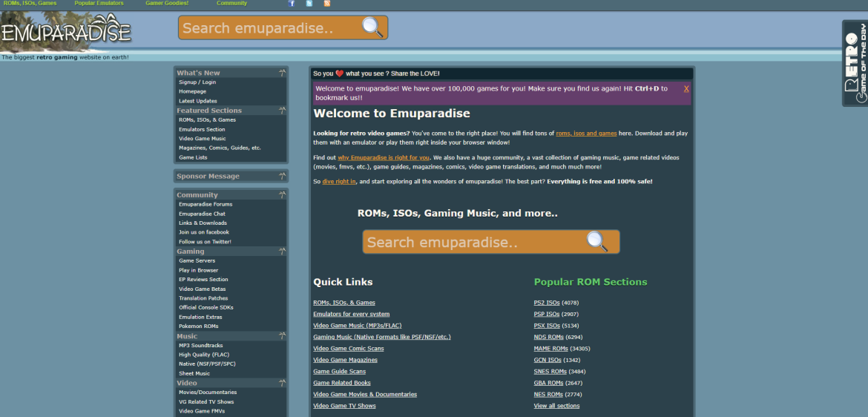
Task: Collapse the Video section palm icon
Action: pos(283,383)
